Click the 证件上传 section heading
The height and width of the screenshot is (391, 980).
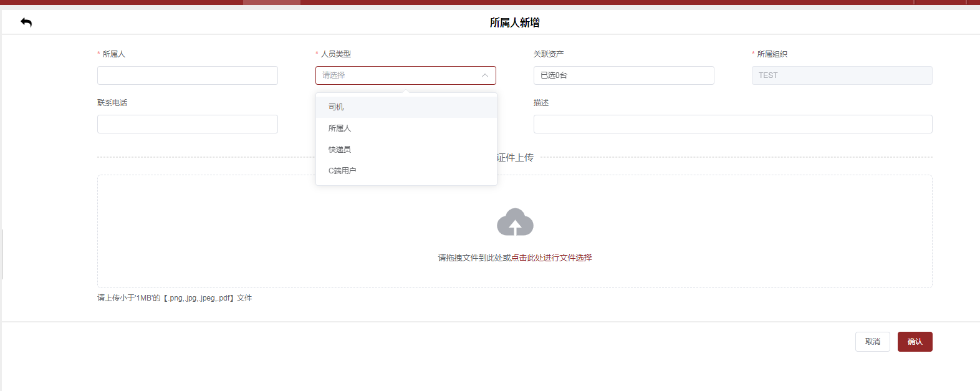(516, 158)
